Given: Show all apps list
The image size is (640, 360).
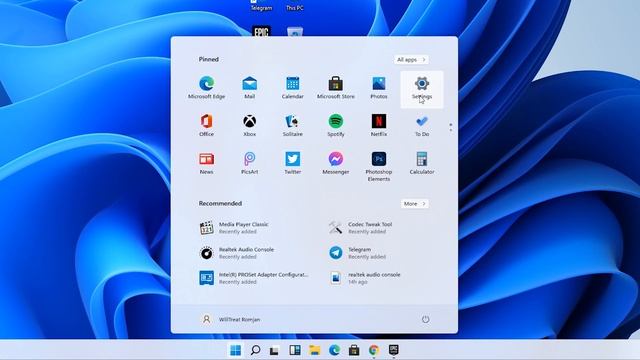Looking at the screenshot, I should [411, 60].
